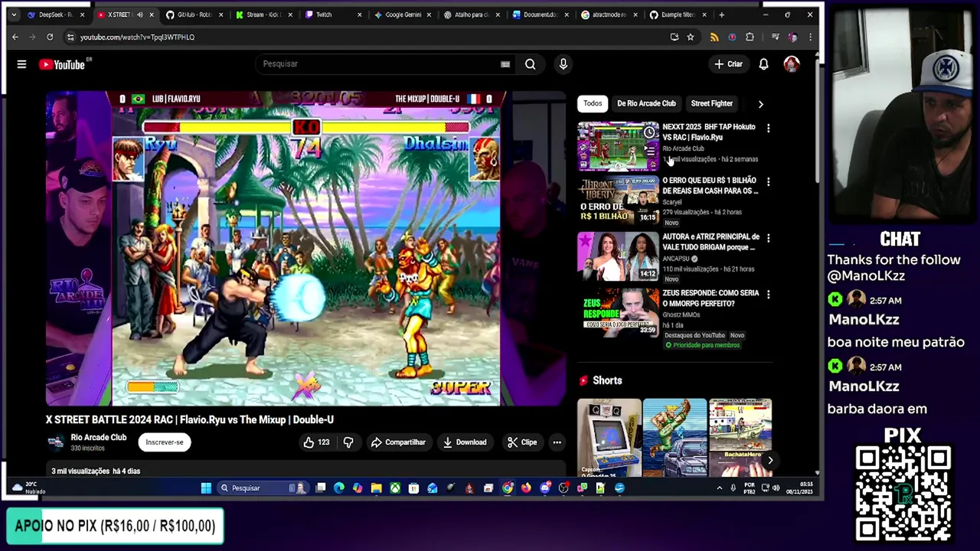Viewport: 980px width, 551px height.
Task: Mute the X STREET tab audio icon
Action: coord(139,15)
